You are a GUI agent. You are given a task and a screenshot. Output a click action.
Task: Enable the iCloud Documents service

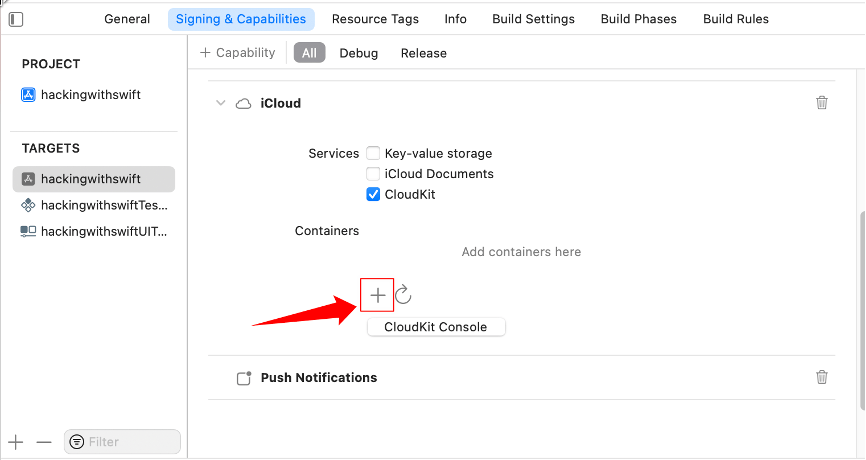(x=373, y=174)
